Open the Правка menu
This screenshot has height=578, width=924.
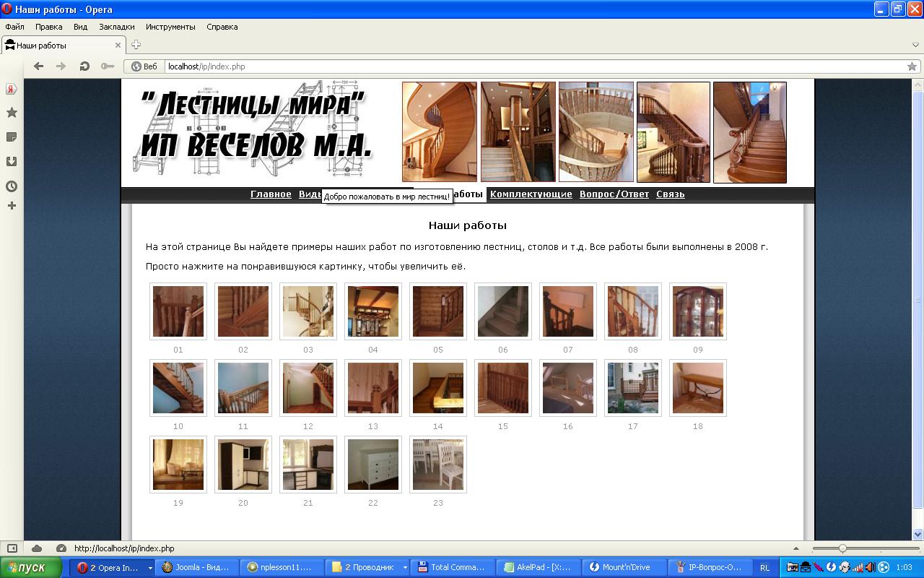pyautogui.click(x=48, y=27)
